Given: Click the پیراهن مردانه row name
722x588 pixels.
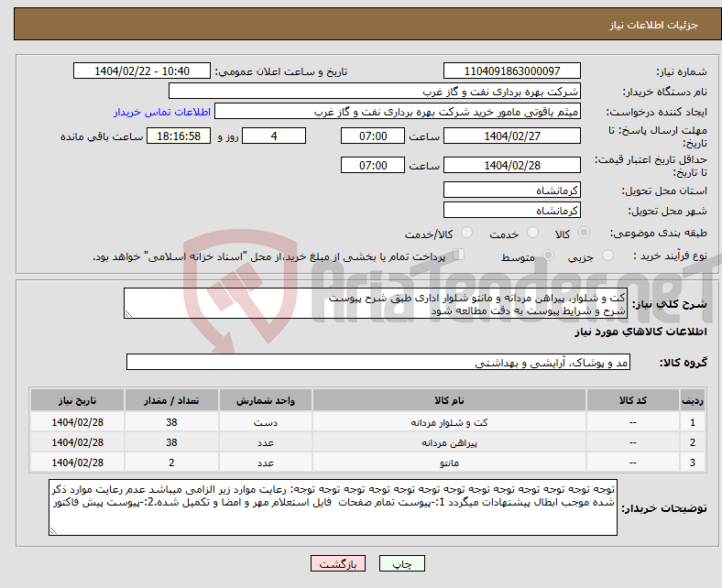Looking at the screenshot, I should pos(449,442).
